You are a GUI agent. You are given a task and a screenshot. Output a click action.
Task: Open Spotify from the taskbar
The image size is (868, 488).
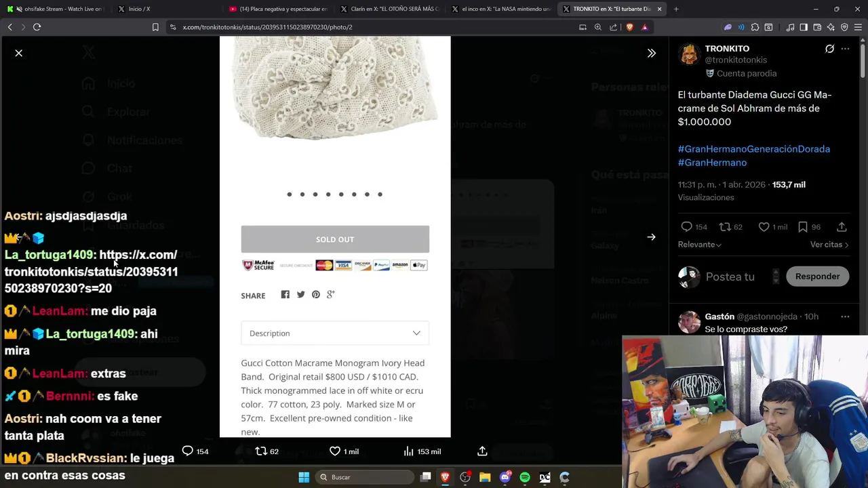525,477
